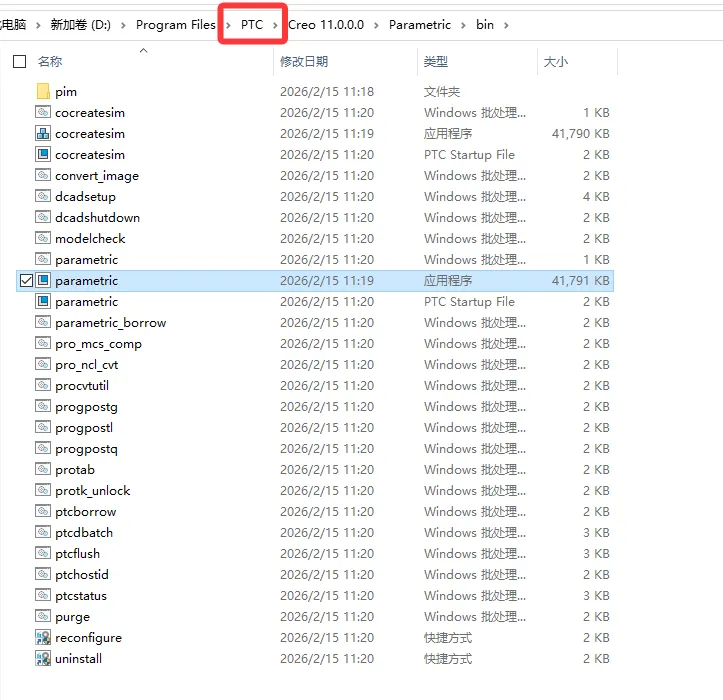The height and width of the screenshot is (700, 723).
Task: Sort by the 名称 column header
Action: click(49, 61)
